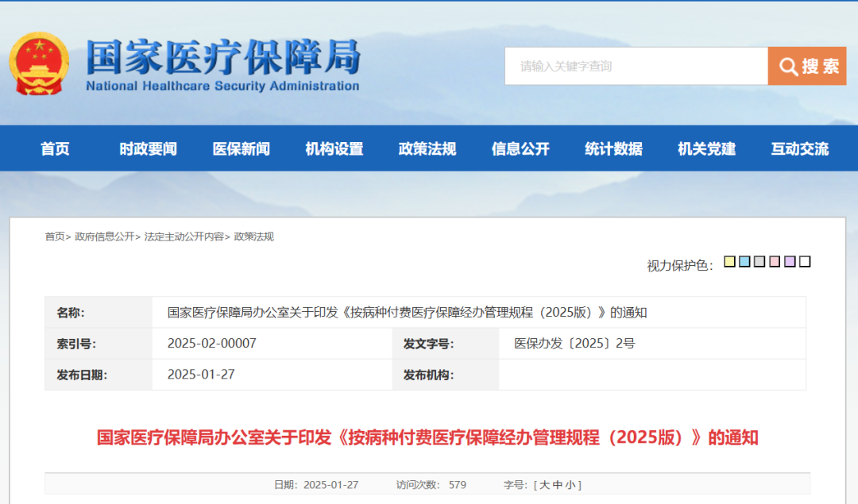Open the 互动交流 navigation item
This screenshot has height=504, width=858.
coord(799,148)
